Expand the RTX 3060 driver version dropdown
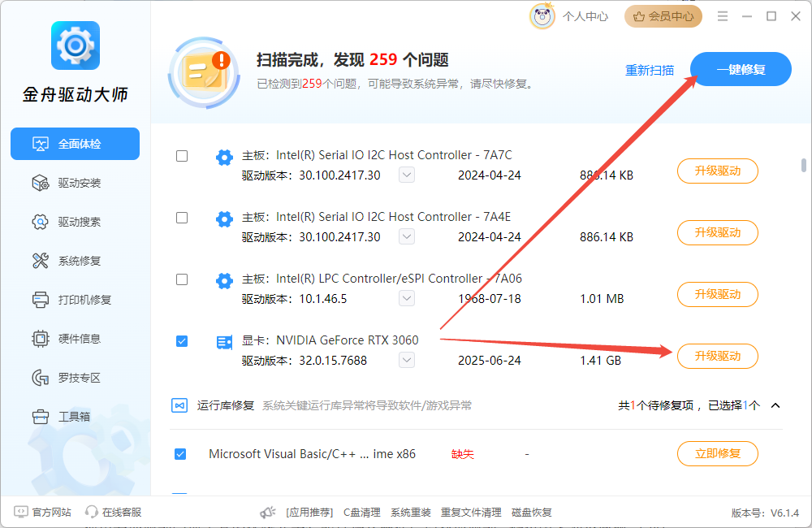This screenshot has height=528, width=812. [406, 360]
